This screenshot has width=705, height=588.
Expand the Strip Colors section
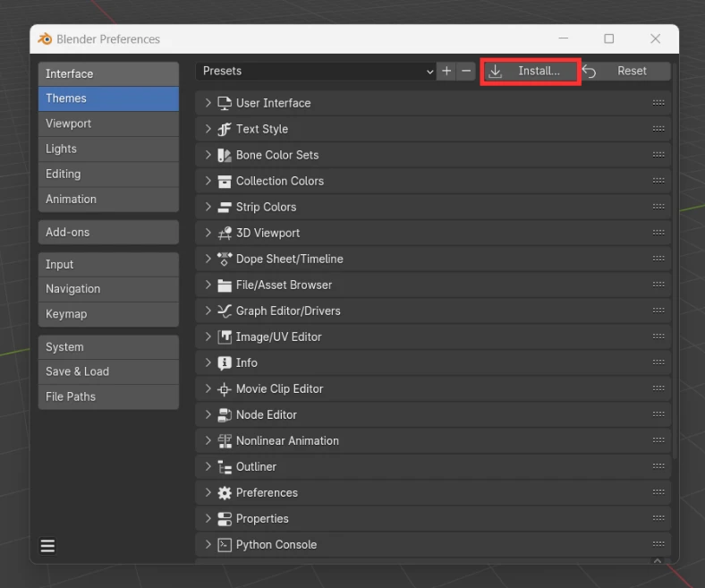(x=208, y=207)
